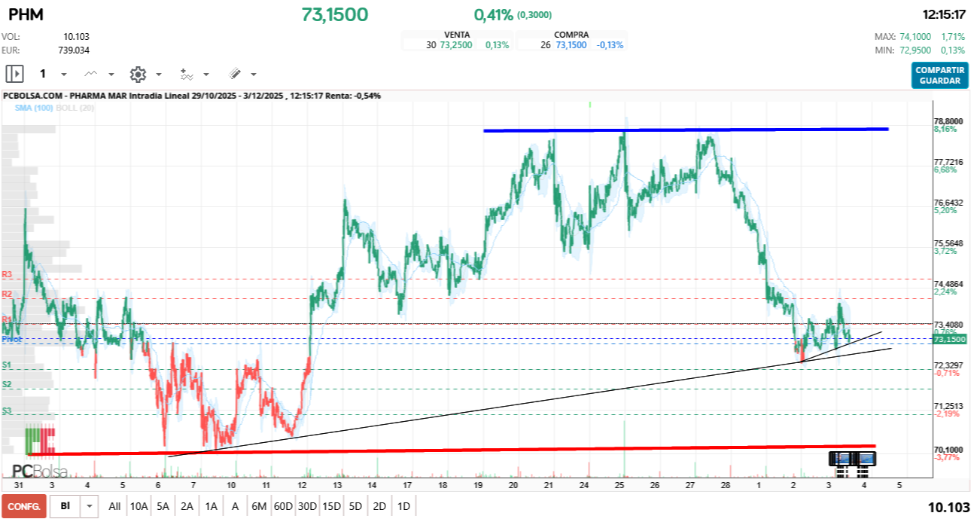The image size is (980, 522).
Task: Switch to the 1D timeframe
Action: point(403,506)
